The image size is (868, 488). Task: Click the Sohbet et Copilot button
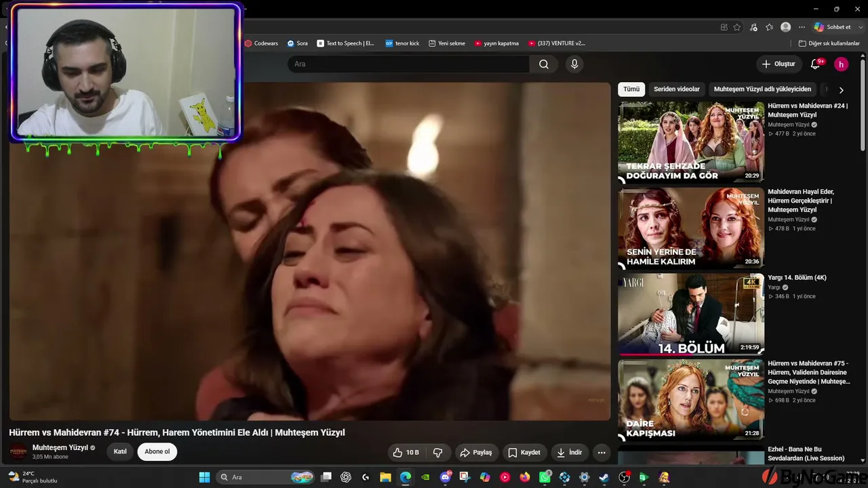(x=833, y=27)
